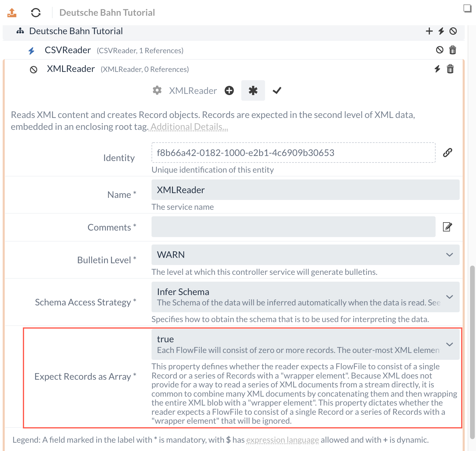476x451 pixels.
Task: Disable all services with the header ban icon
Action: (x=453, y=31)
